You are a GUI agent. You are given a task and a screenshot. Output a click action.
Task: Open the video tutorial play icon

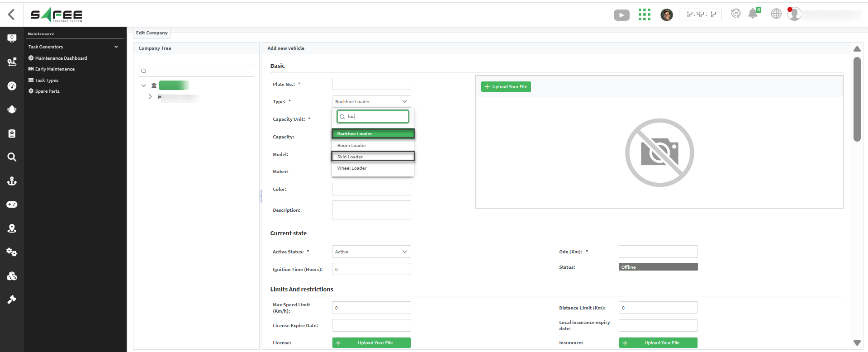(621, 15)
